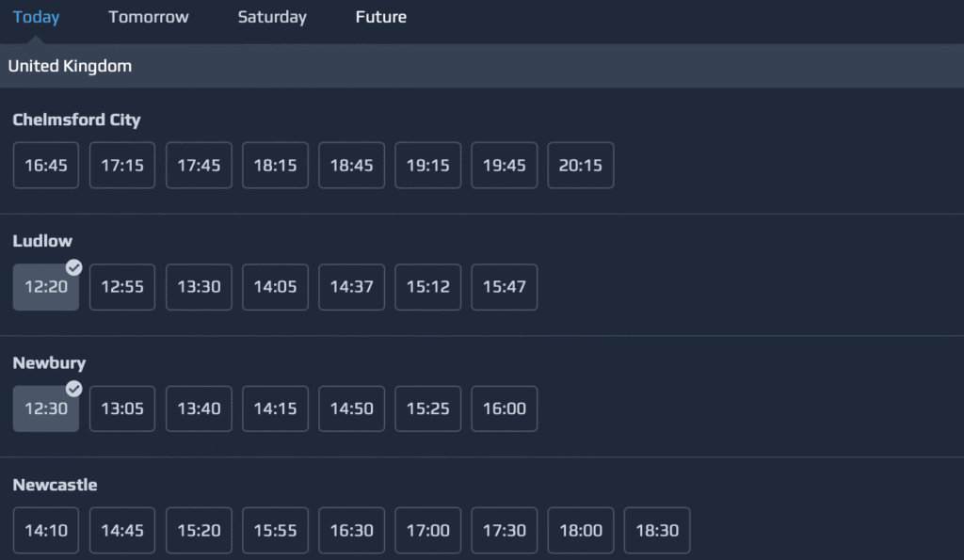Switch back to the Today tab

pos(35,17)
